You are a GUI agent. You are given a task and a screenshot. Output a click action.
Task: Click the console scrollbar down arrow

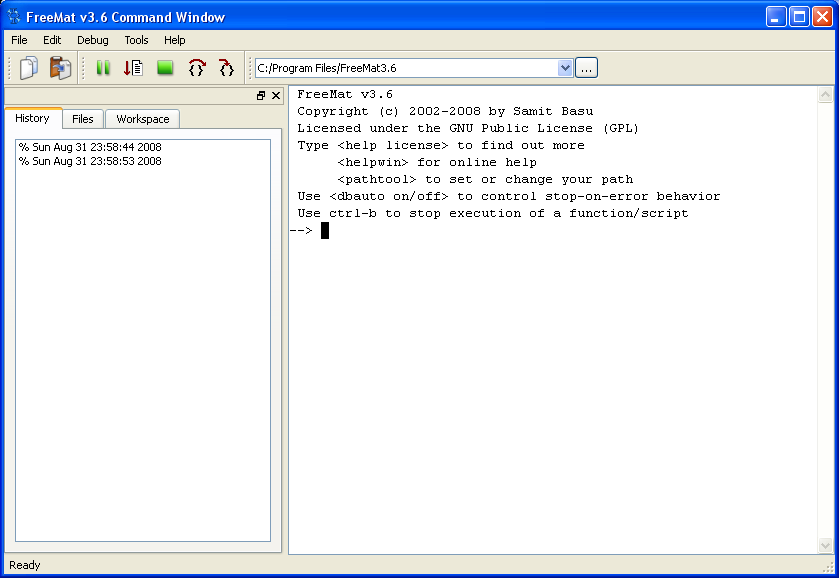click(825, 545)
